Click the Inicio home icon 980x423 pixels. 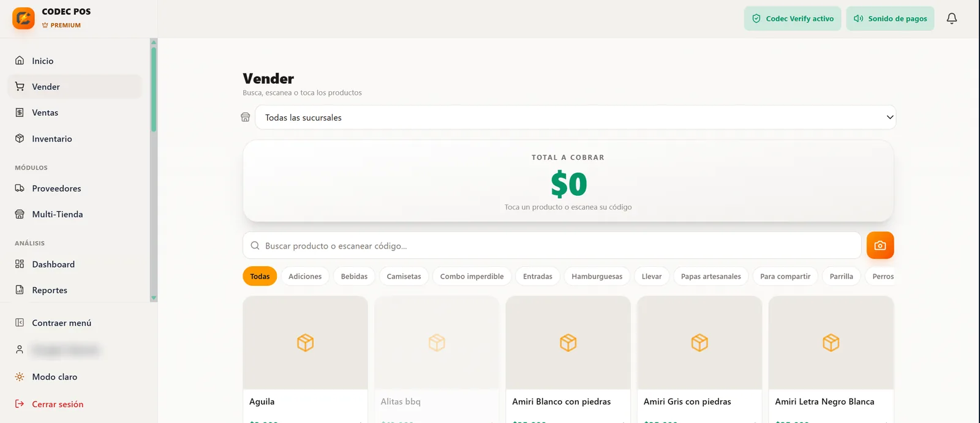pyautogui.click(x=20, y=61)
